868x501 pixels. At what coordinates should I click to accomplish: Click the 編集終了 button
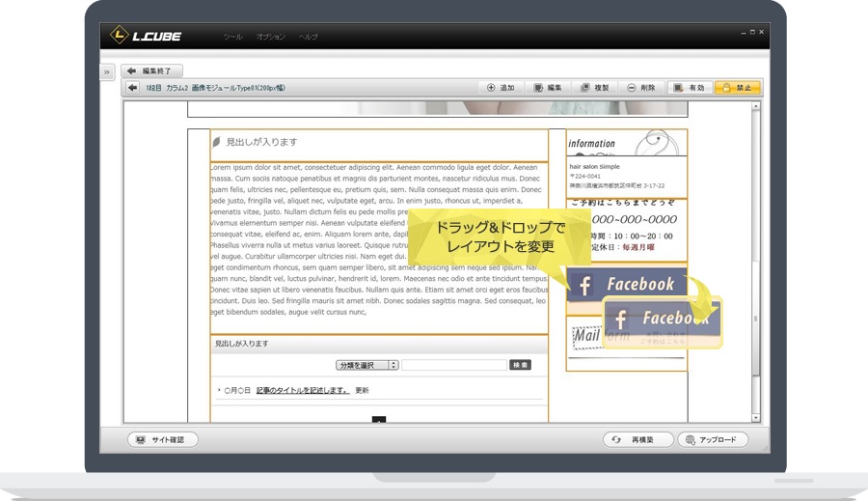click(151, 70)
